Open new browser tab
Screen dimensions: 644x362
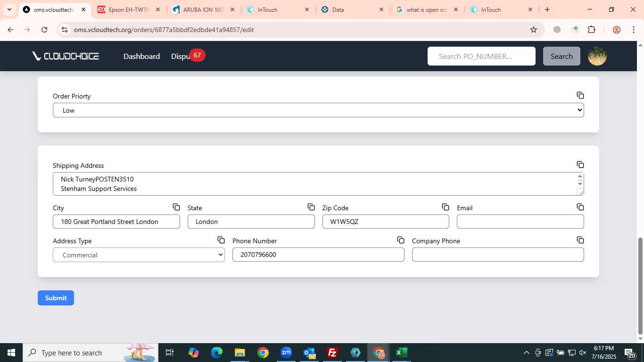547,9
